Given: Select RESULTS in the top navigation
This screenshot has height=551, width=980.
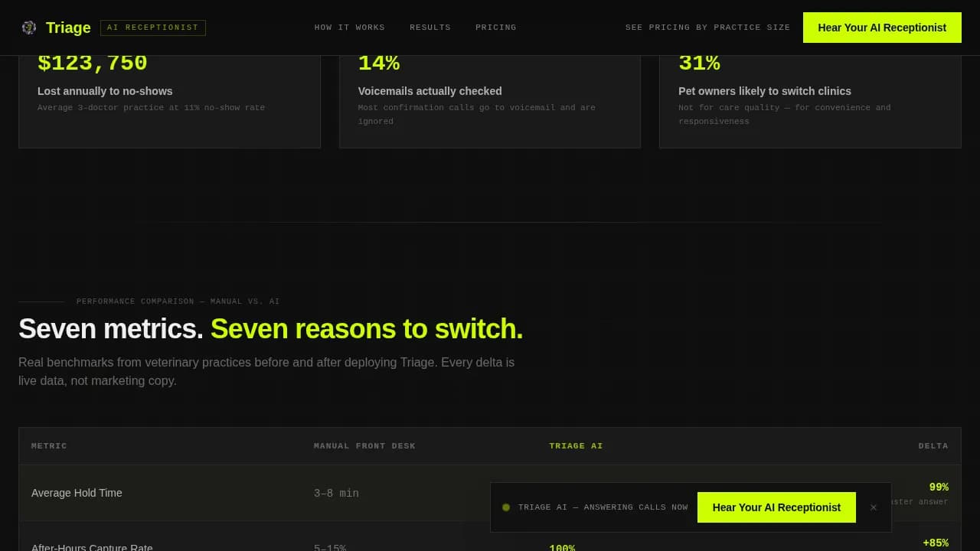Looking at the screenshot, I should point(430,28).
